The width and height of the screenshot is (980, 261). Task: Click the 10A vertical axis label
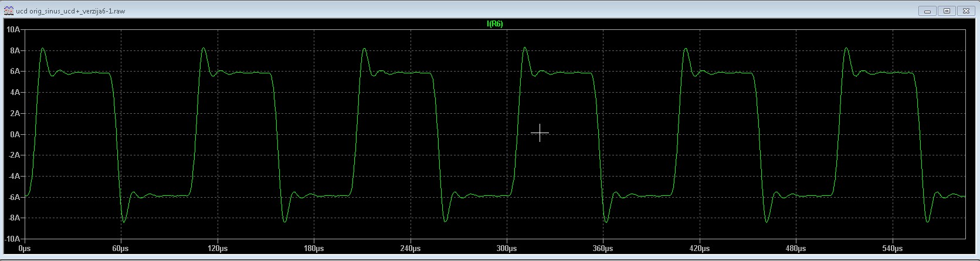pos(13,29)
